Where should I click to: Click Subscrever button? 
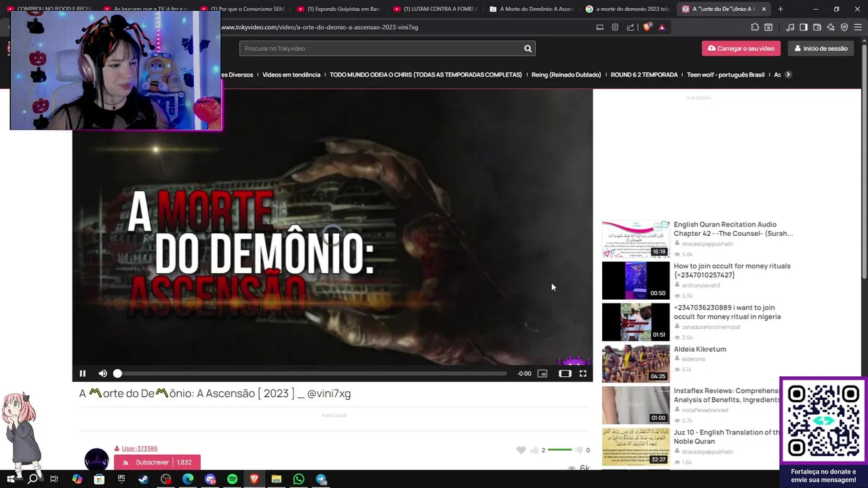click(157, 462)
